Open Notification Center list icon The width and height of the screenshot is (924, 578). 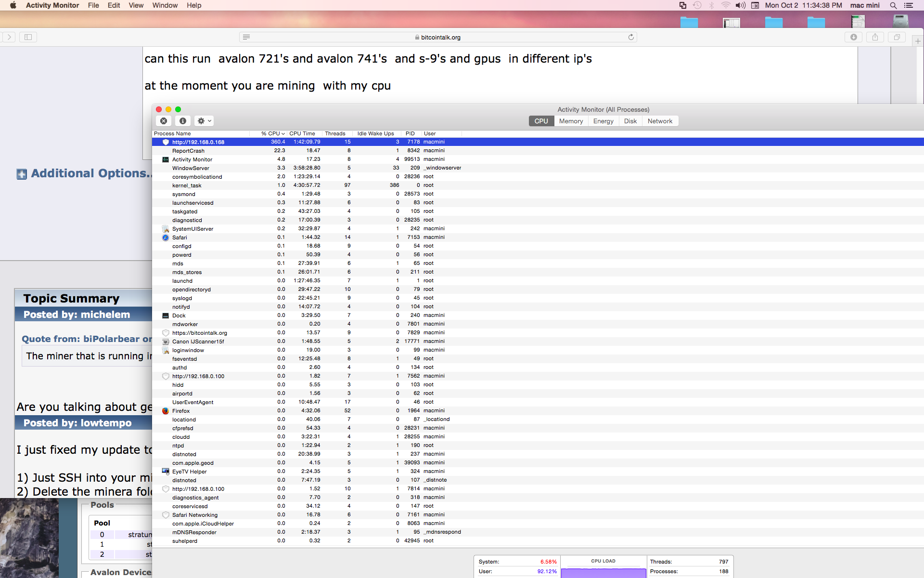[x=909, y=5]
